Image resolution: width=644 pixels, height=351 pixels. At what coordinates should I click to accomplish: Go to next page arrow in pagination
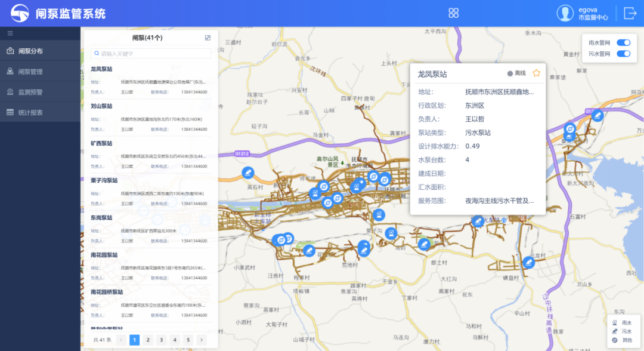coord(202,340)
